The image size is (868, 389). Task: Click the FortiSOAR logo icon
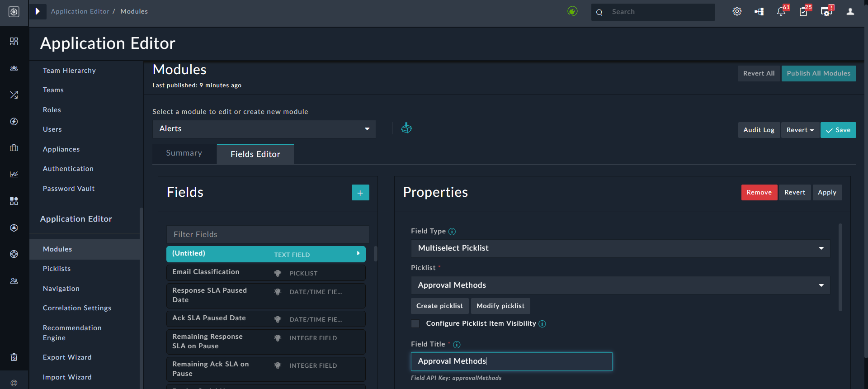14,12
